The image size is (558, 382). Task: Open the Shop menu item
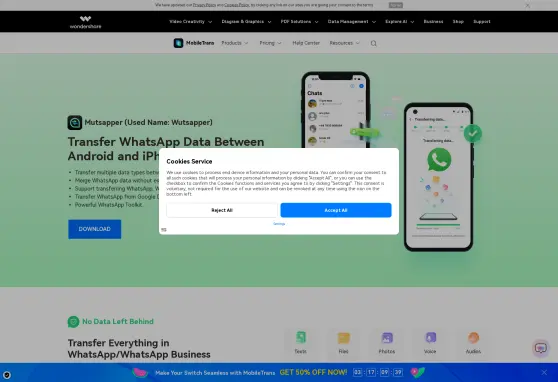pyautogui.click(x=458, y=22)
